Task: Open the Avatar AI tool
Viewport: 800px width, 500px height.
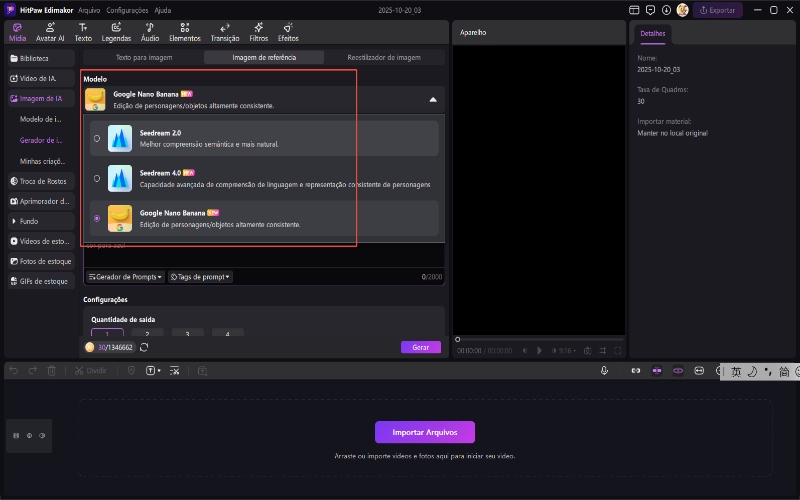Action: pyautogui.click(x=50, y=31)
